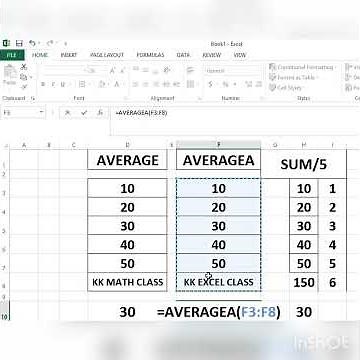360x360 pixels.
Task: Switch to the PAGE LAYOUT tab
Action: [107, 55]
